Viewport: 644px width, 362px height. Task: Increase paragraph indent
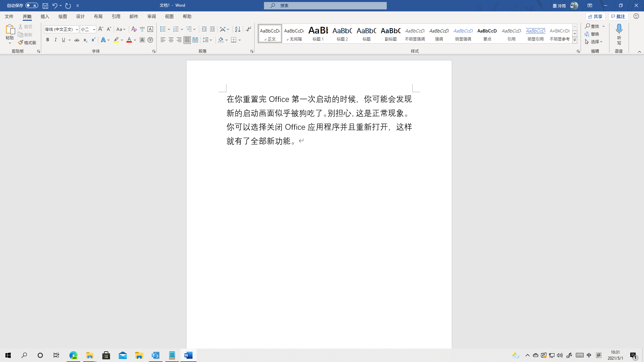click(x=212, y=29)
